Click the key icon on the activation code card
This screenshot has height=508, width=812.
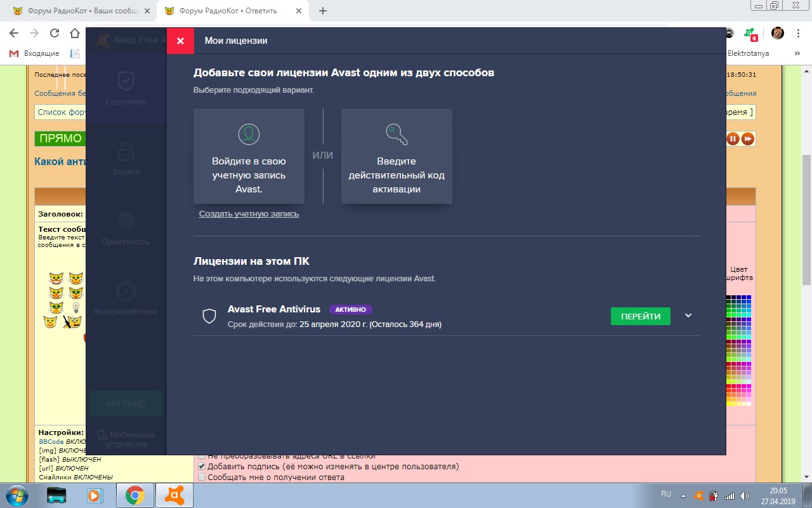(x=396, y=134)
